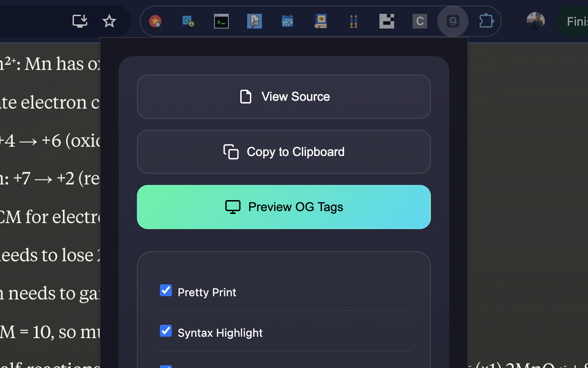Open the terminal extension icon
This screenshot has height=368, width=588.
pos(221,21)
